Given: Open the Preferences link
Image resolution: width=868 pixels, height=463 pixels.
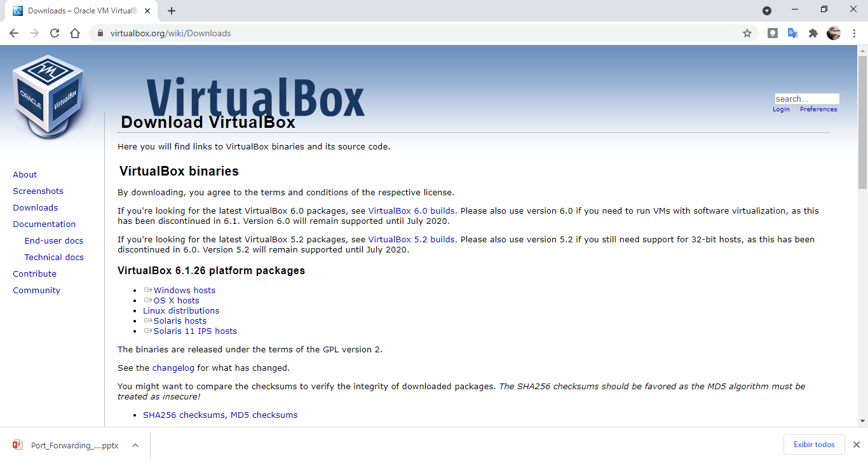Looking at the screenshot, I should 818,109.
